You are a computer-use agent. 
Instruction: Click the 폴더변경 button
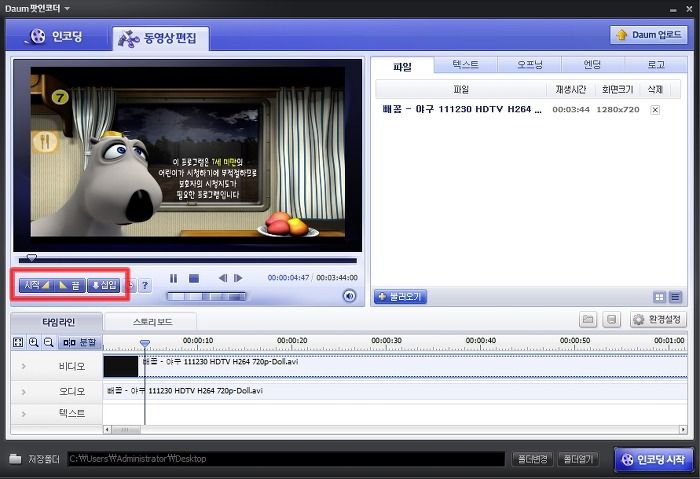point(532,458)
